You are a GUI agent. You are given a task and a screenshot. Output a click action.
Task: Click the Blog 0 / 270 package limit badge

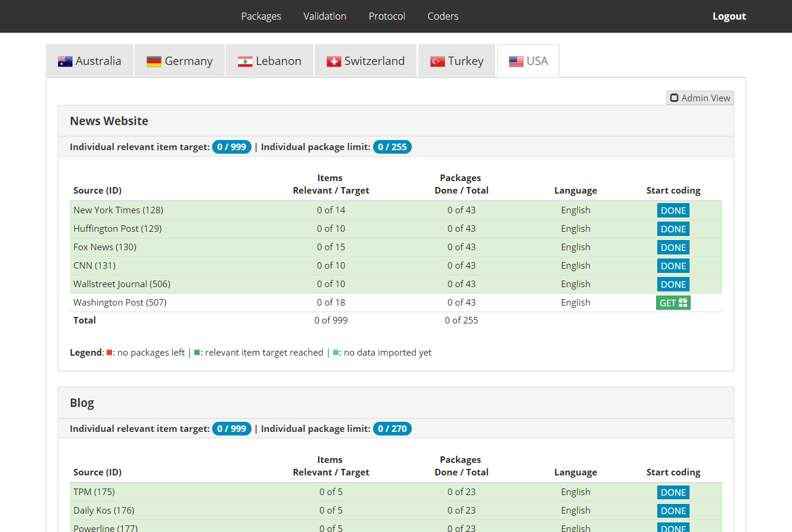[x=392, y=428]
